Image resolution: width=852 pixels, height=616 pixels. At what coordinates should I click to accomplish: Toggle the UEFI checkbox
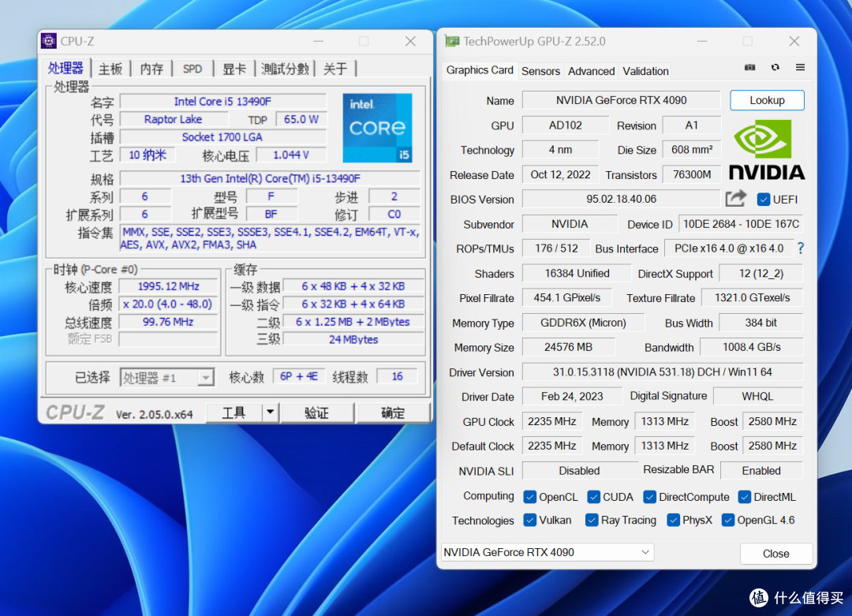(764, 200)
